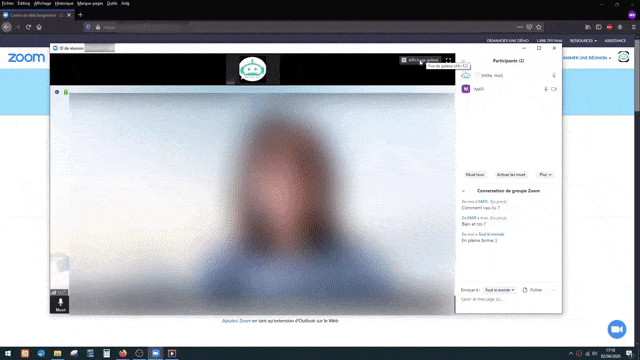This screenshot has width=640, height=360.
Task: Switch to gallery view in Zoom
Action: [x=420, y=60]
